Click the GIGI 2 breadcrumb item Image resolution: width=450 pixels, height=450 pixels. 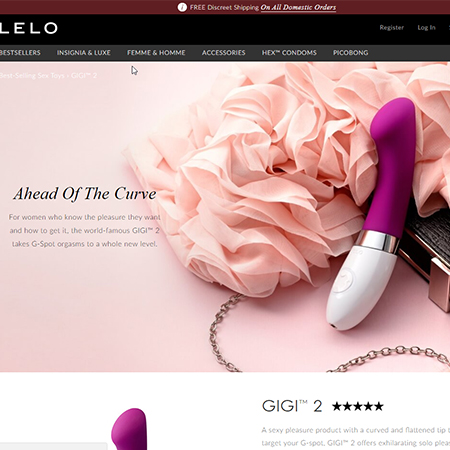(x=84, y=76)
